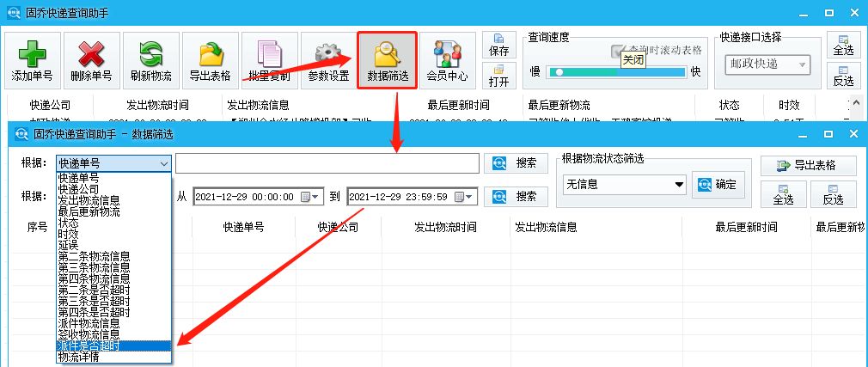Open the 根据物流状态筛选 dropdown showing 无信息
Image resolution: width=868 pixels, height=367 pixels.
click(624, 185)
